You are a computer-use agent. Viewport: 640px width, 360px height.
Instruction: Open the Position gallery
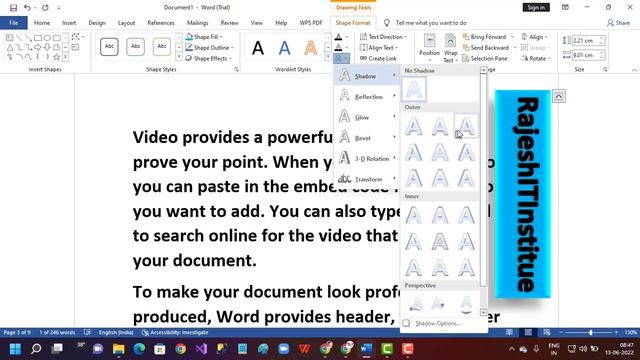(x=429, y=46)
